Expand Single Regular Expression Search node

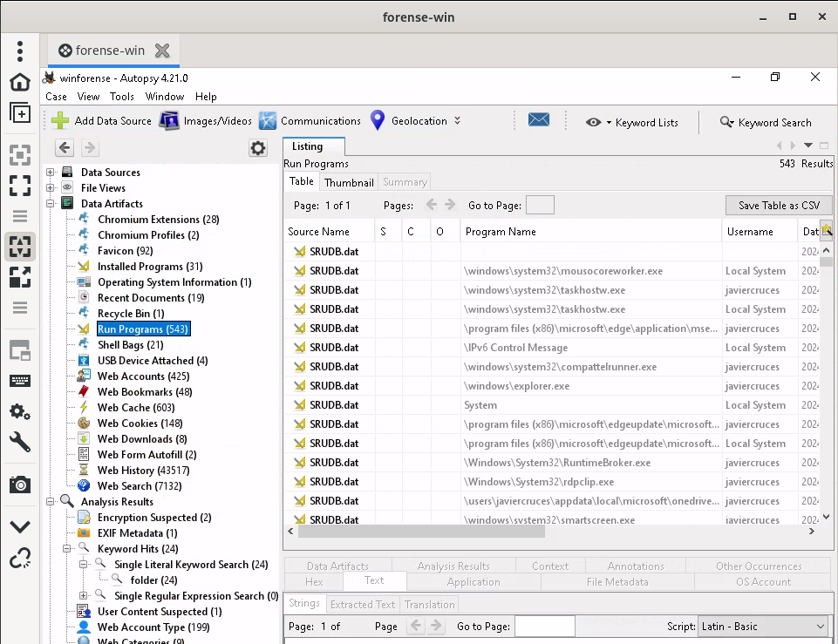[x=84, y=595]
